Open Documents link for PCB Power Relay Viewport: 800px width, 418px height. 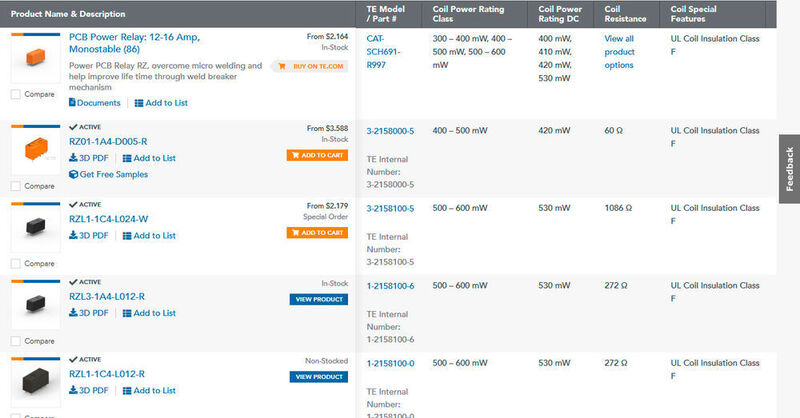tap(95, 103)
